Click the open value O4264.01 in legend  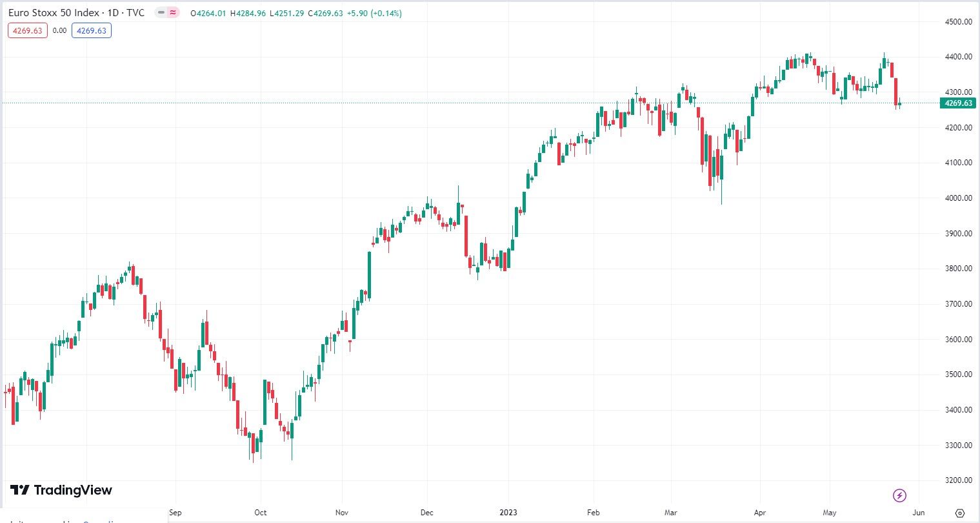tap(209, 13)
